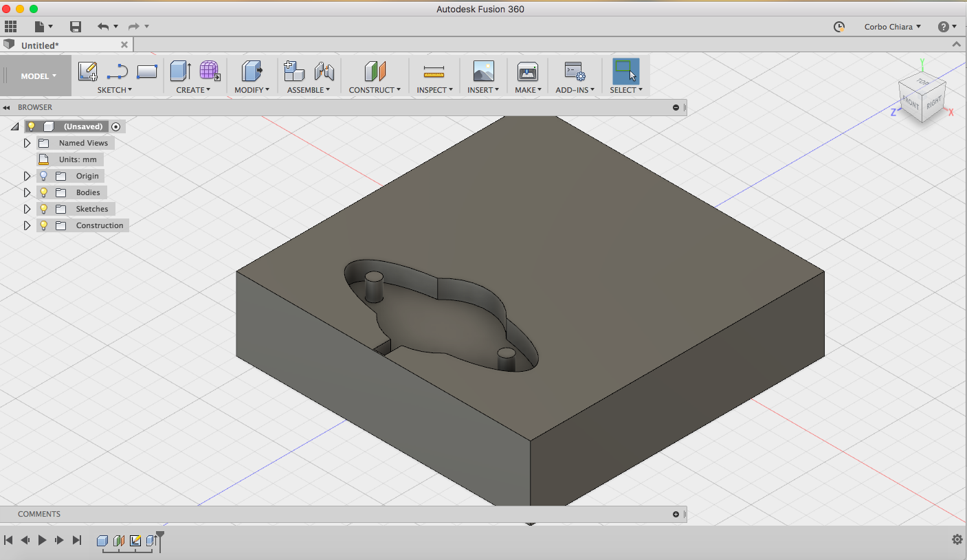Click the activate component radio button
Screen dimensions: 967x560
pyautogui.click(x=116, y=126)
